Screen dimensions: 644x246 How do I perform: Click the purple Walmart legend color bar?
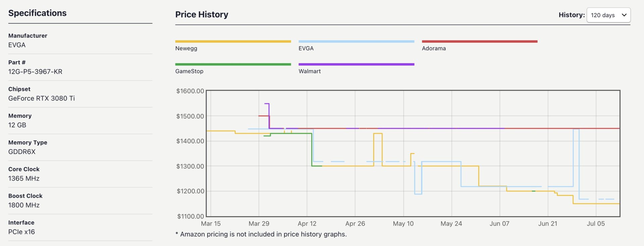click(356, 64)
